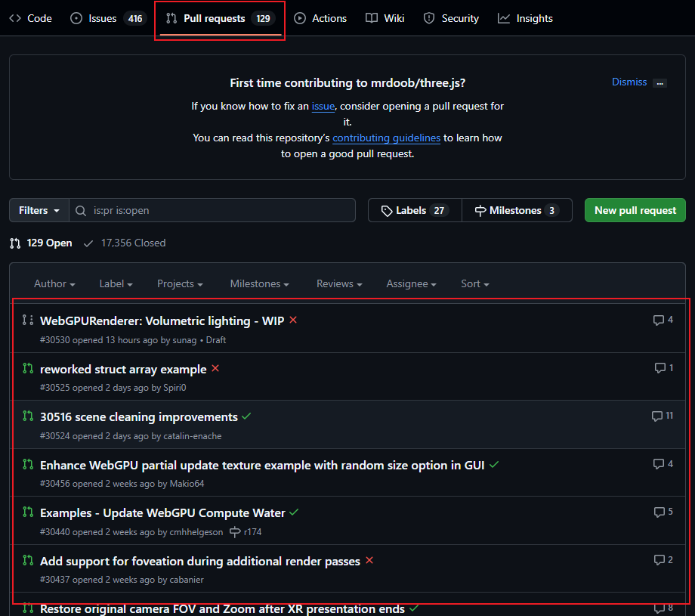Go to the Wiki tab
This screenshot has width=695, height=616.
click(385, 19)
